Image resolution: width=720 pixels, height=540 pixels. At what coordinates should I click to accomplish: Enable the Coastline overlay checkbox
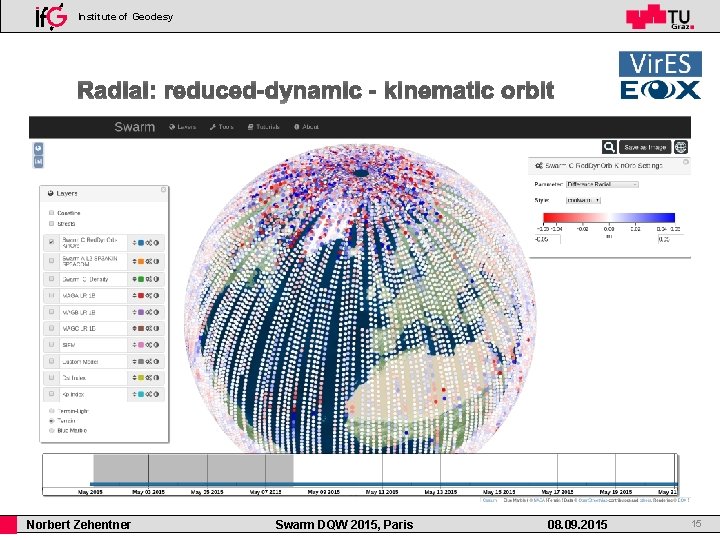pyautogui.click(x=51, y=213)
